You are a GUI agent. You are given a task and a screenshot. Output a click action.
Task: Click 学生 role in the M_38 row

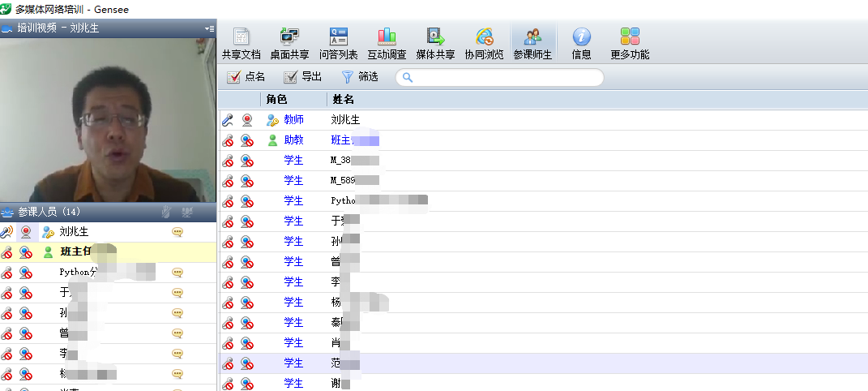294,161
